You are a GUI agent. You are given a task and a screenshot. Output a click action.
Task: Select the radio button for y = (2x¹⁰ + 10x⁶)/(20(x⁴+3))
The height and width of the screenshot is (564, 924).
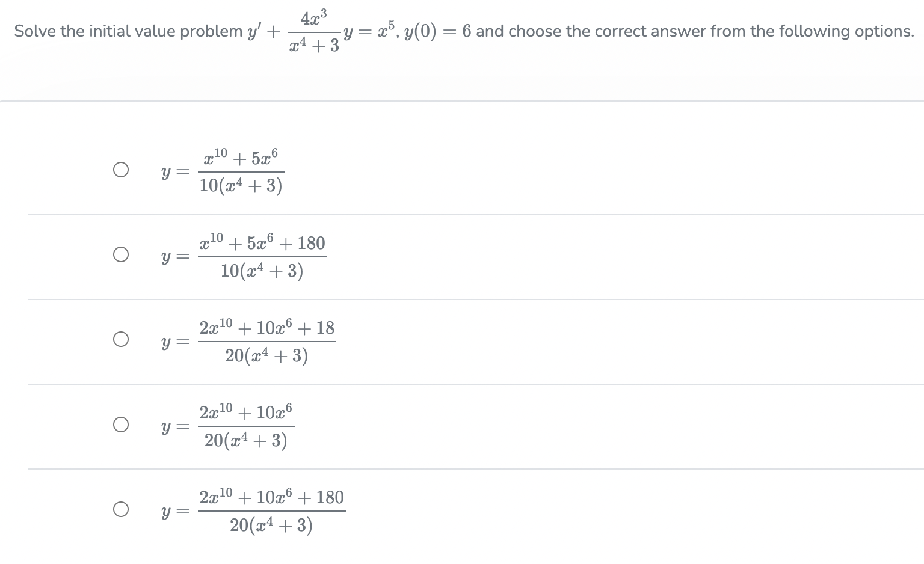pos(121,424)
